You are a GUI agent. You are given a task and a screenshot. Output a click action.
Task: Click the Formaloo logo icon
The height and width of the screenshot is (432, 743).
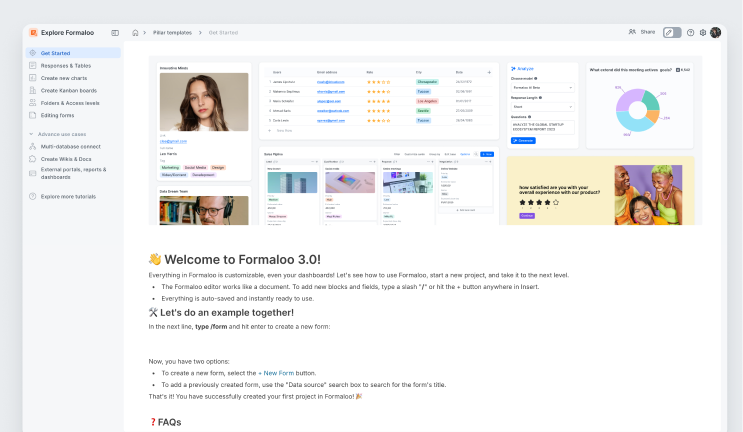coord(33,33)
